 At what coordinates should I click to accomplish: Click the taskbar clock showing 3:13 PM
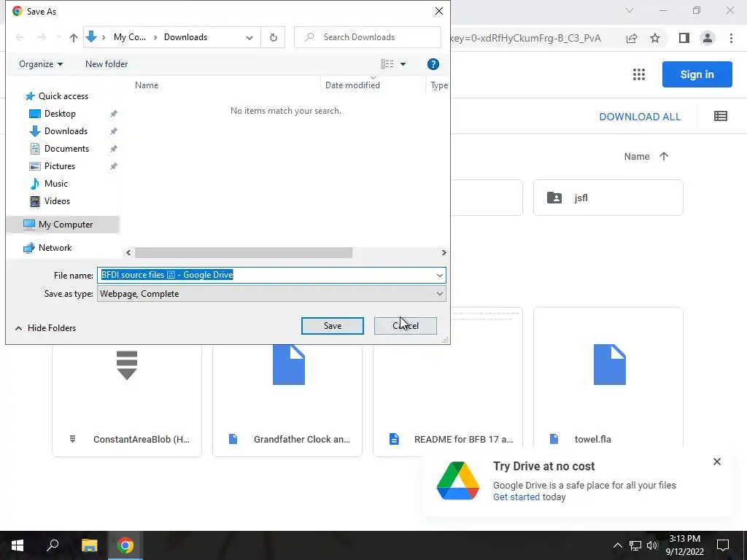[685, 545]
